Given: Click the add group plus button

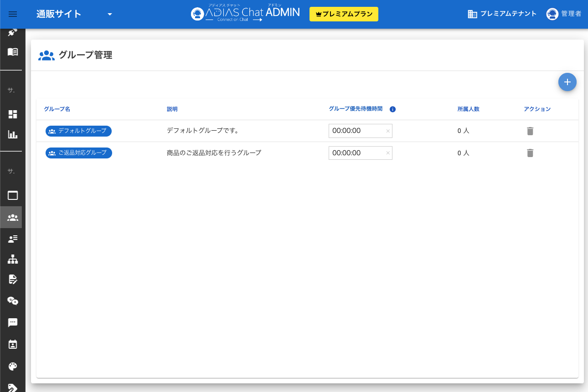Looking at the screenshot, I should (x=567, y=82).
